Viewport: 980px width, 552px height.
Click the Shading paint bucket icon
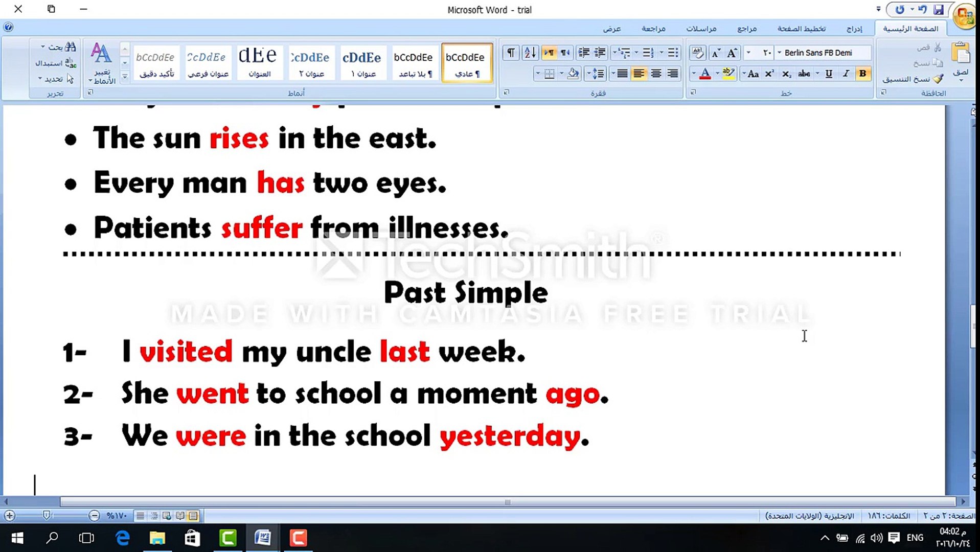coord(574,74)
